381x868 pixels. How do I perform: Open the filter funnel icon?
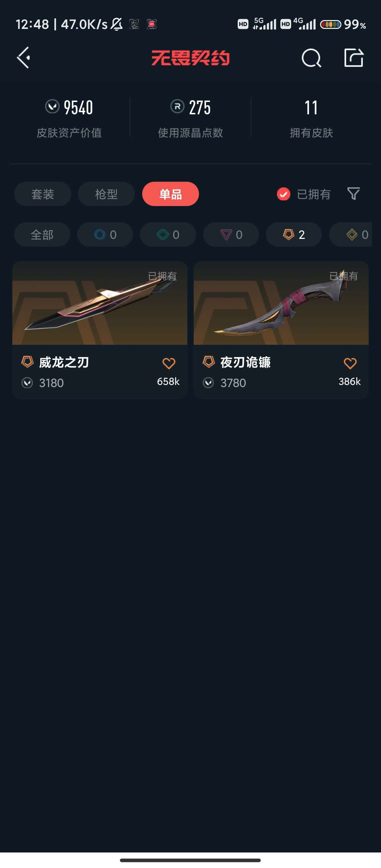pyautogui.click(x=353, y=194)
